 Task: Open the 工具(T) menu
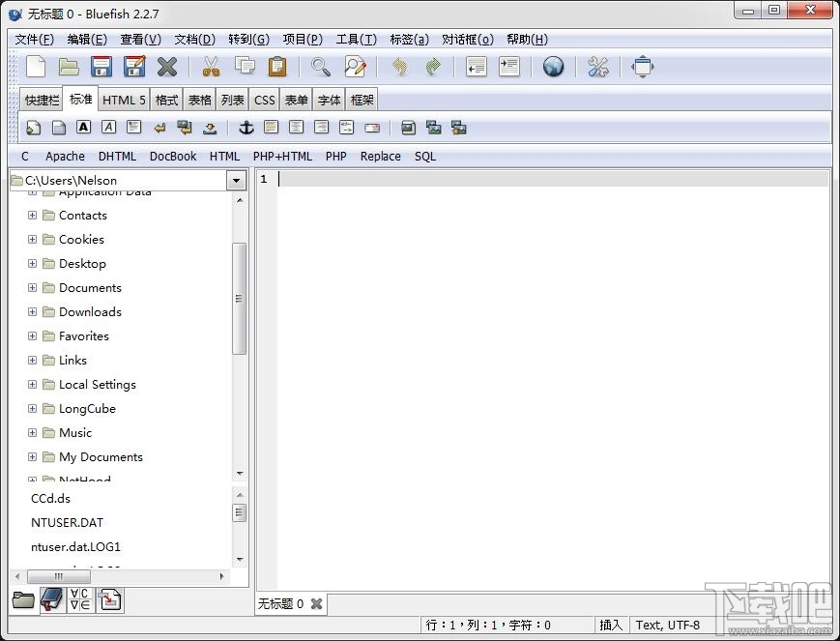[x=356, y=40]
